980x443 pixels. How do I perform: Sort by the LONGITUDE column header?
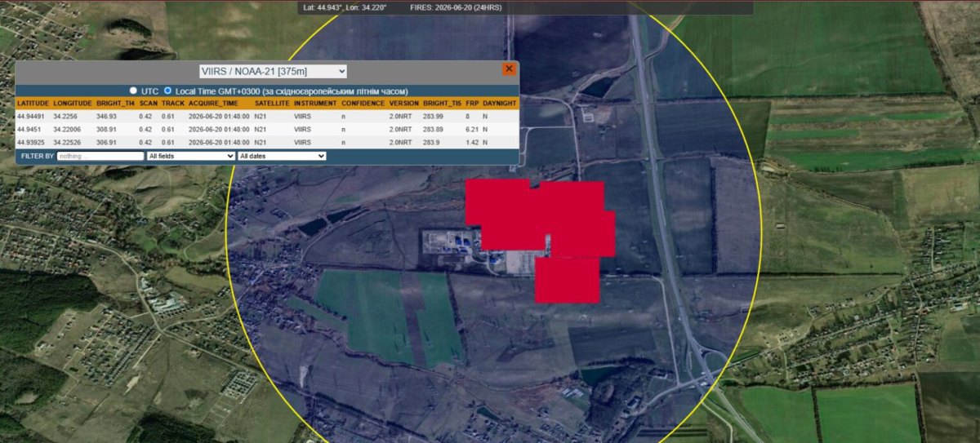pos(73,104)
